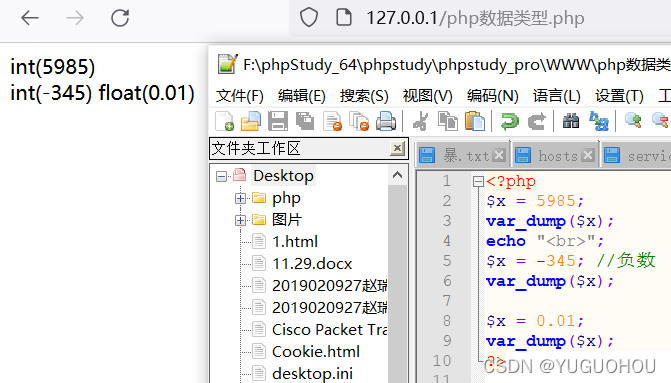This screenshot has width=671, height=383.
Task: Expand the php folder node
Action: (240, 198)
